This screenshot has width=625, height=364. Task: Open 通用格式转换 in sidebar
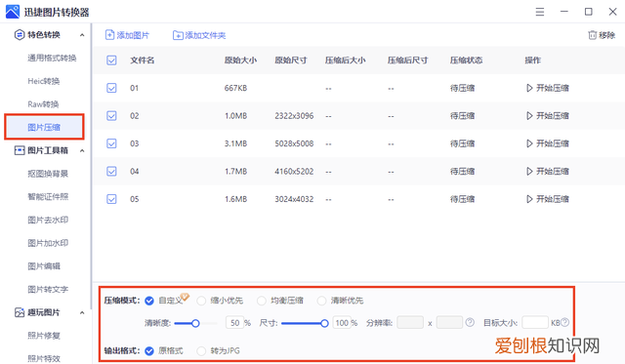pyautogui.click(x=52, y=59)
